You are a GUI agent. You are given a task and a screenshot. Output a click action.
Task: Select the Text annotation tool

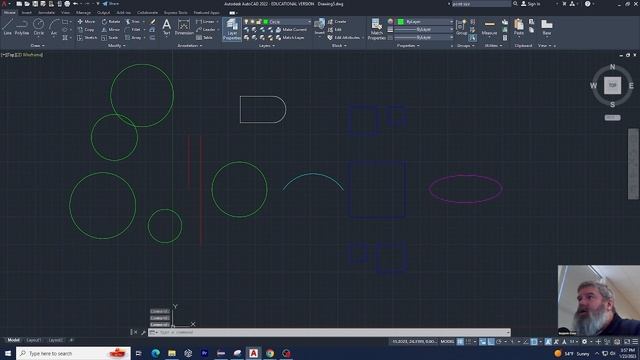[x=167, y=27]
